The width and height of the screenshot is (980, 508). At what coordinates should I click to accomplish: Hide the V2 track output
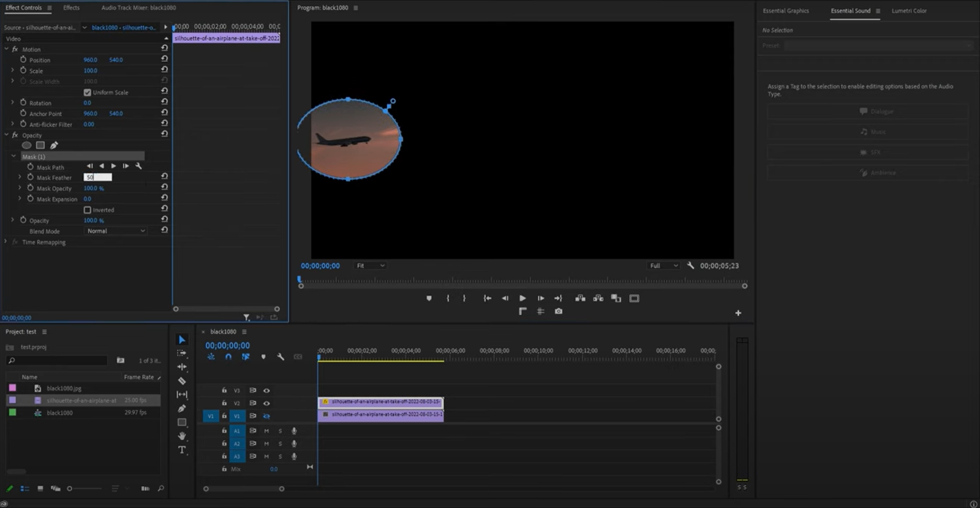point(266,403)
